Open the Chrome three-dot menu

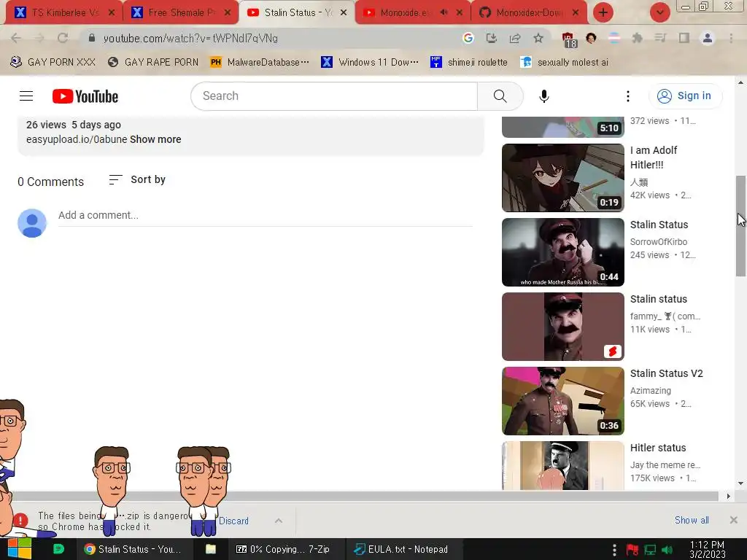click(731, 38)
